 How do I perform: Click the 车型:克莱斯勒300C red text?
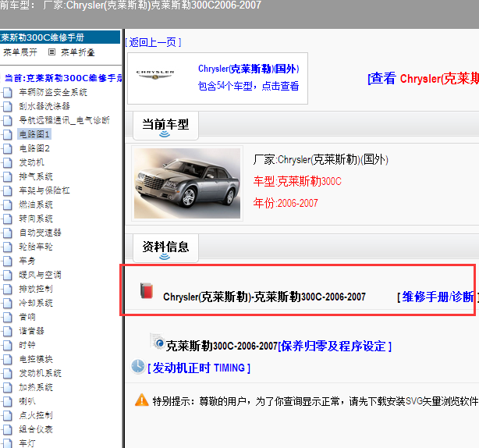click(297, 182)
